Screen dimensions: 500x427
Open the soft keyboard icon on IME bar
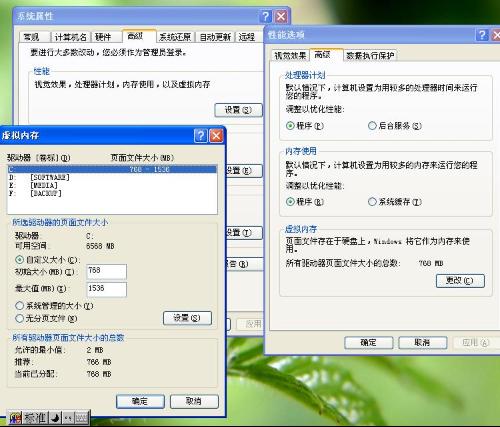click(x=82, y=418)
